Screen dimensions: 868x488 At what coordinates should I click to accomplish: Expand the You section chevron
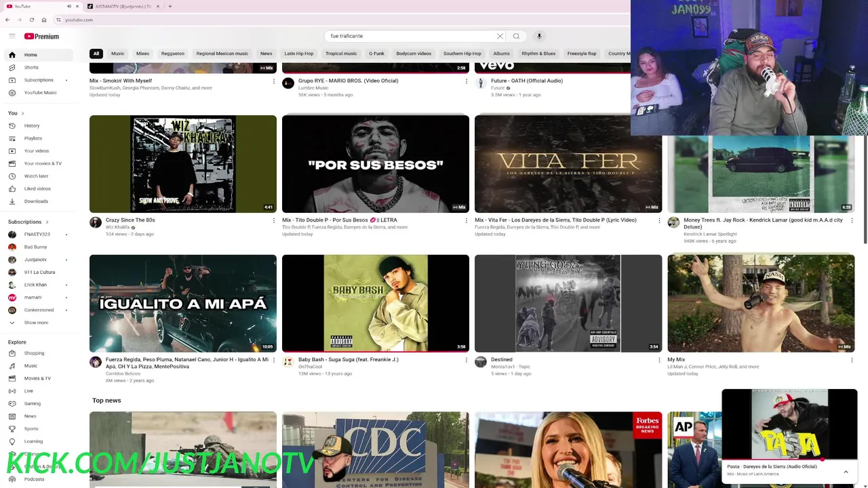click(22, 113)
